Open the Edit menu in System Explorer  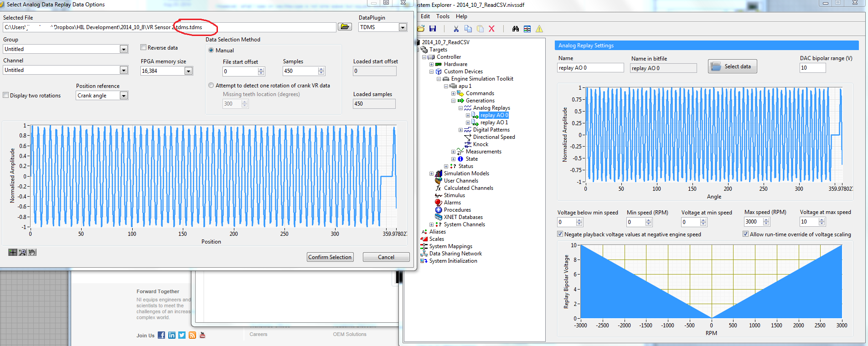point(425,16)
